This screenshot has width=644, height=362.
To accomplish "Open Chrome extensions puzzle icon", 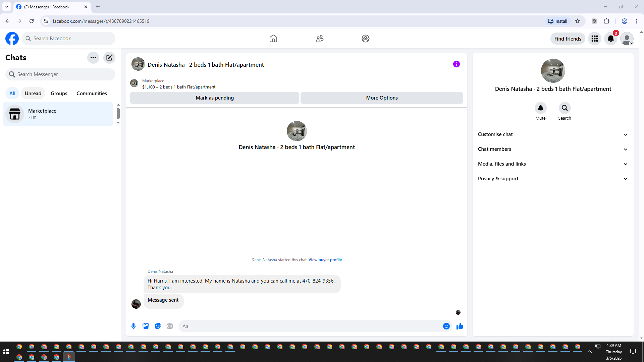I will 607,21.
